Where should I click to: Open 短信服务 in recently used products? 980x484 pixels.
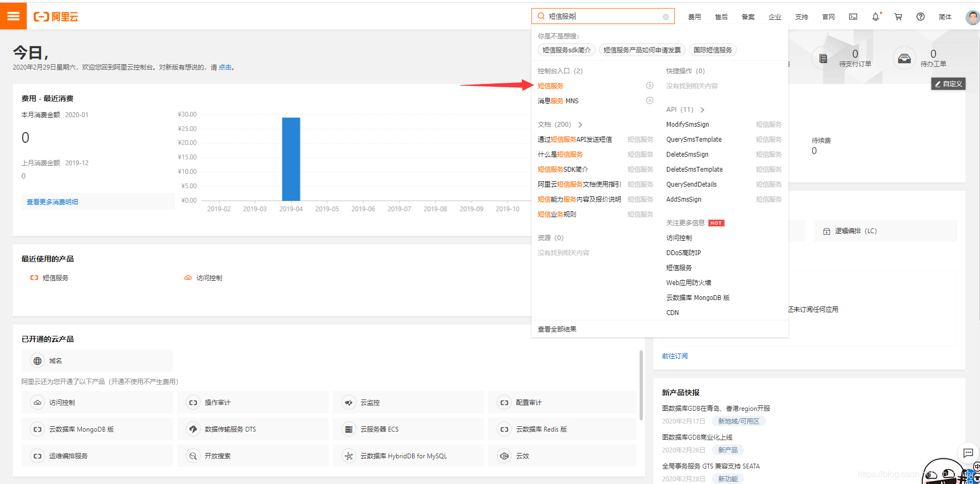(x=56, y=278)
